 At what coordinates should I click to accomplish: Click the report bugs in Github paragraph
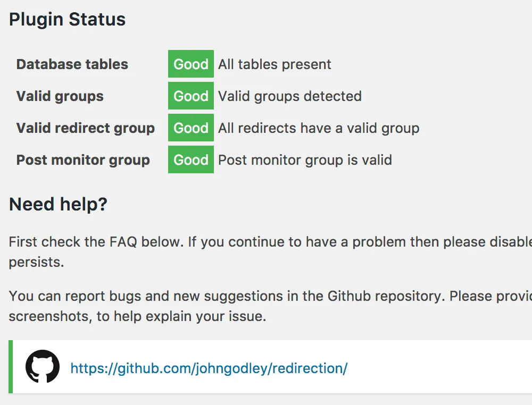click(x=270, y=306)
